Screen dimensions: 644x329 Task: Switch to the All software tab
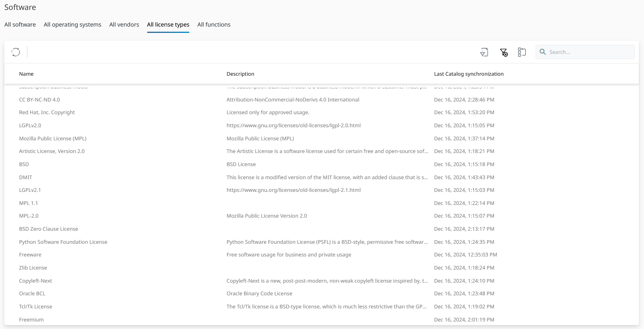[20, 25]
